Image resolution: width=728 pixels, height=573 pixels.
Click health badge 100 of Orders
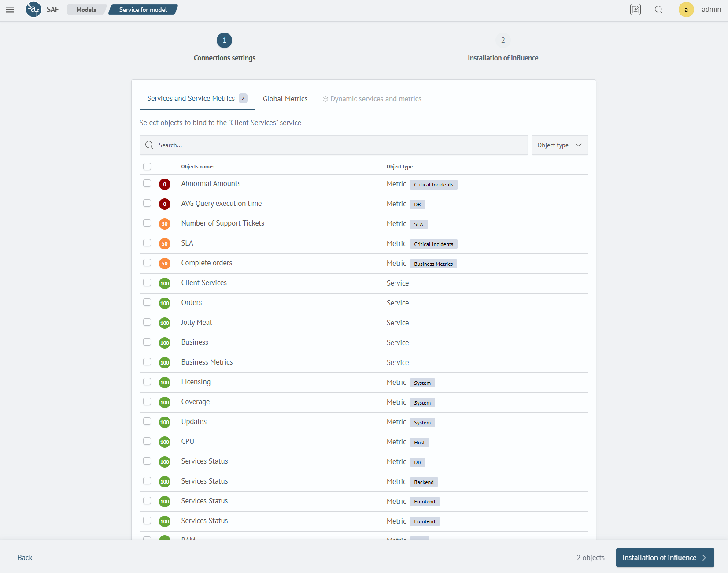point(165,303)
